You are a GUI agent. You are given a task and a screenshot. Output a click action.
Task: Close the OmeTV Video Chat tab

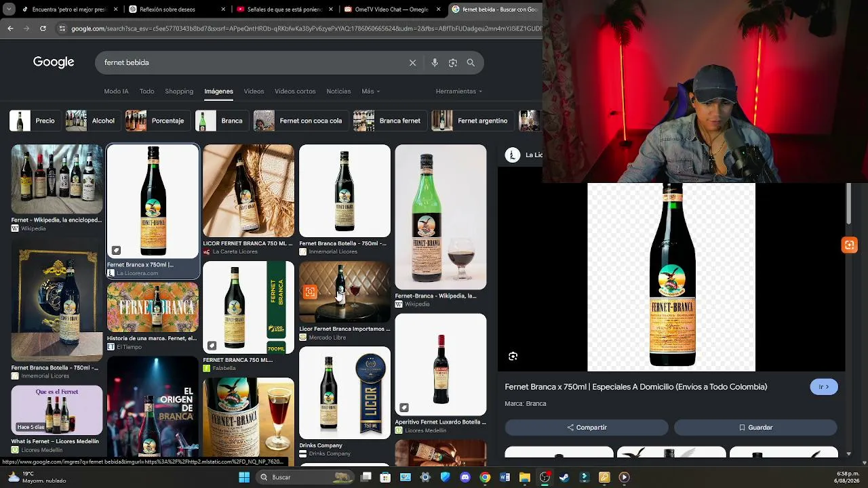tap(438, 9)
